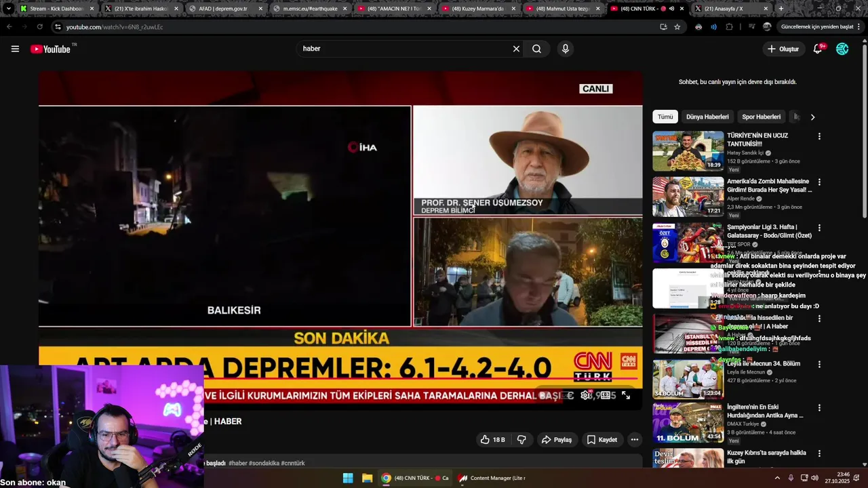This screenshot has height=488, width=868.
Task: Click the CNN TÜRK Chrome taskbar button
Action: (414, 478)
